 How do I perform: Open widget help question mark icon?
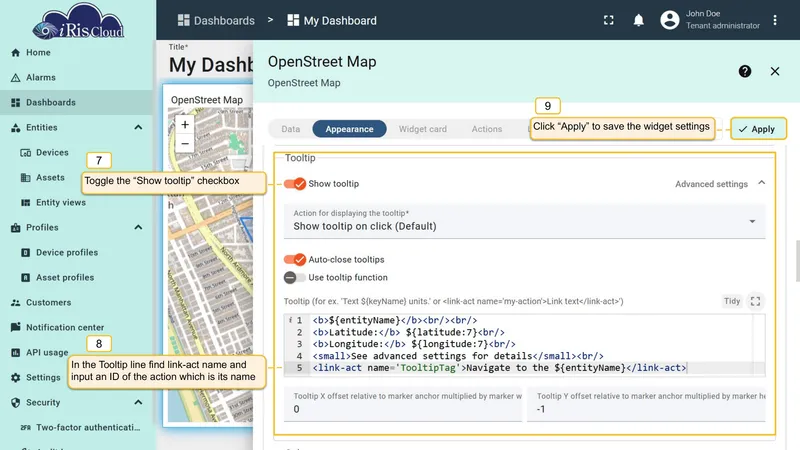click(x=745, y=71)
